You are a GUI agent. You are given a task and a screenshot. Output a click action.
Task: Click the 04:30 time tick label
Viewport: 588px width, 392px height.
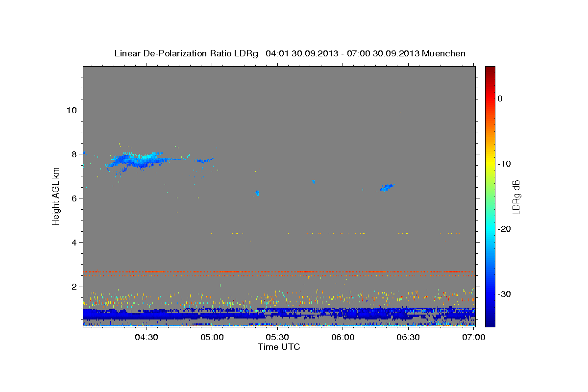[x=147, y=337]
